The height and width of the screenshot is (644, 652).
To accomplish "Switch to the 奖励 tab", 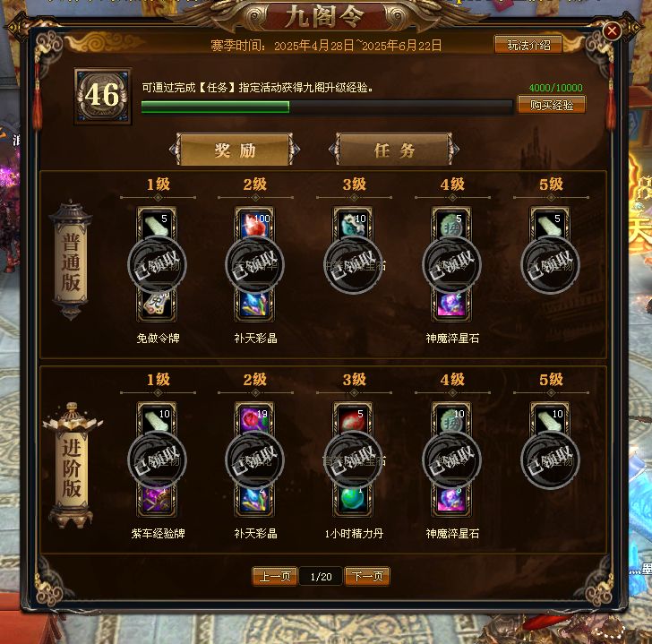I will tap(235, 150).
